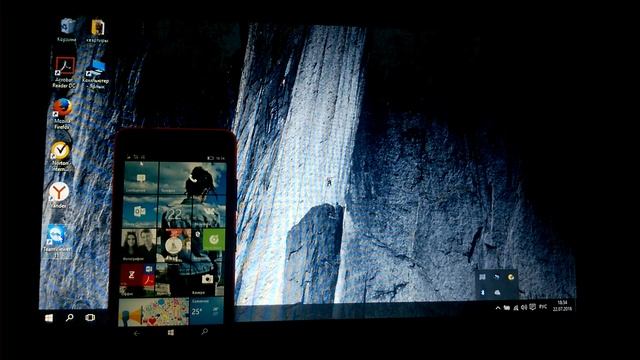Image resolution: width=640 pixels, height=360 pixels.
Task: Tap the red Z tile on the phone
Action: point(131,275)
